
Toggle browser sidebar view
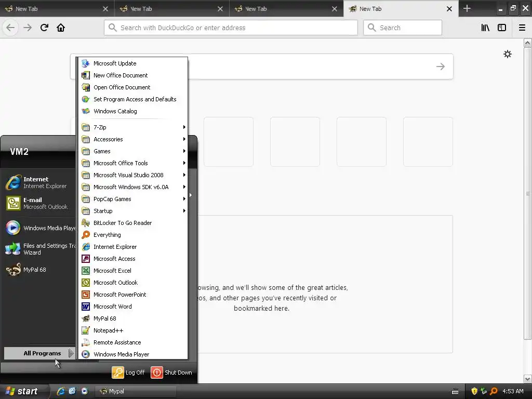tap(502, 28)
